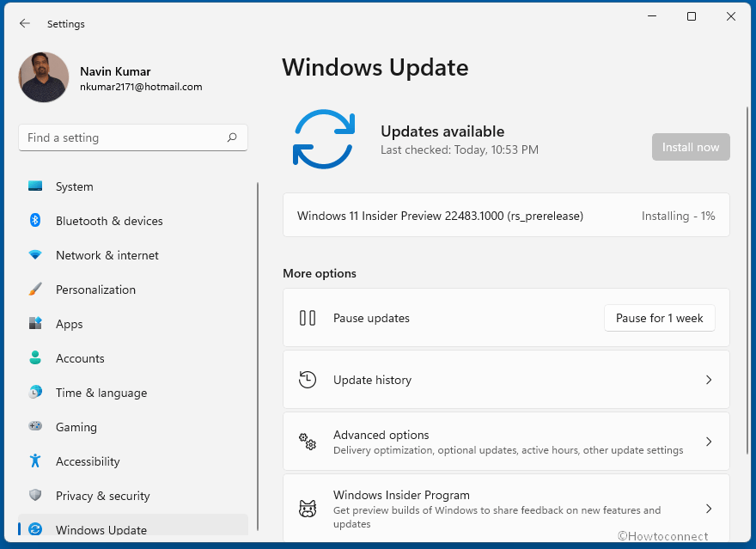756x549 pixels.
Task: Maximize the Settings window
Action: (692, 16)
